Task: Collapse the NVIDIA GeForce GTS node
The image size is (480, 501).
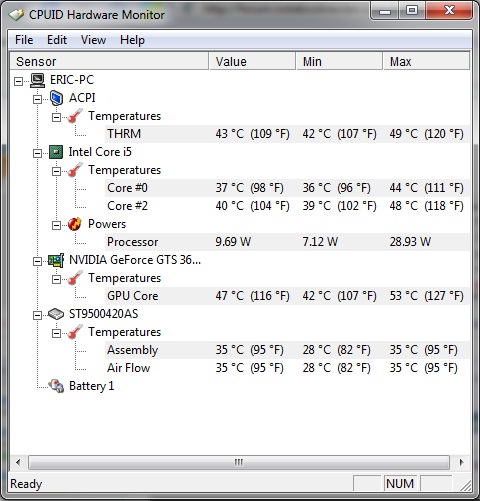Action: pyautogui.click(x=38, y=261)
